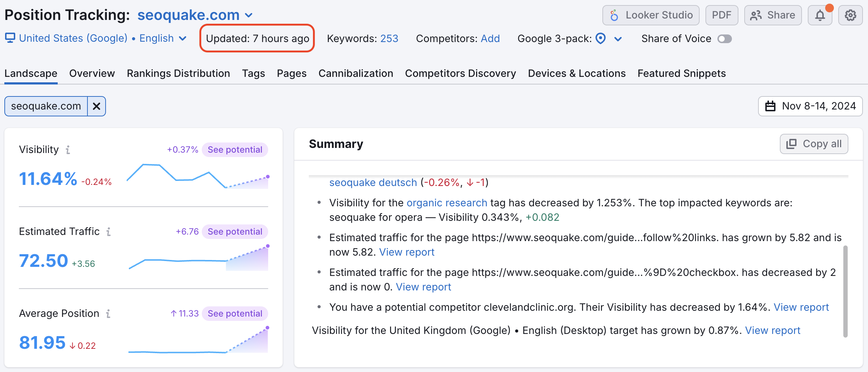Click the Visibility trend chart

198,177
